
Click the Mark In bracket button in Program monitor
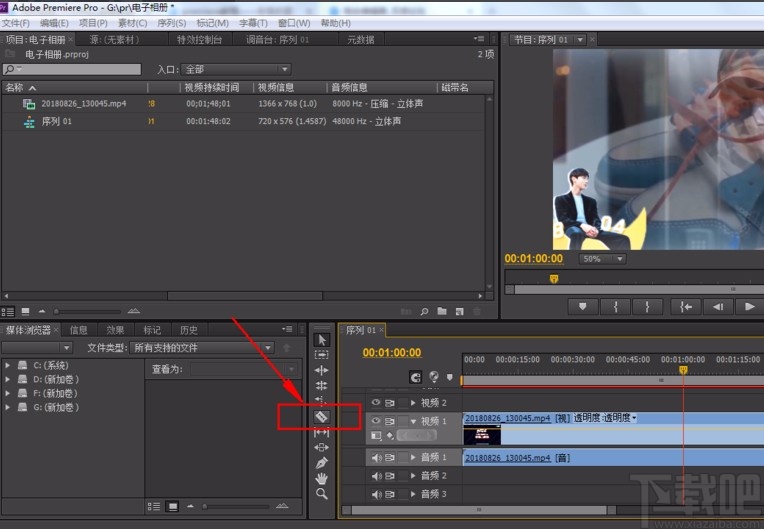click(615, 306)
